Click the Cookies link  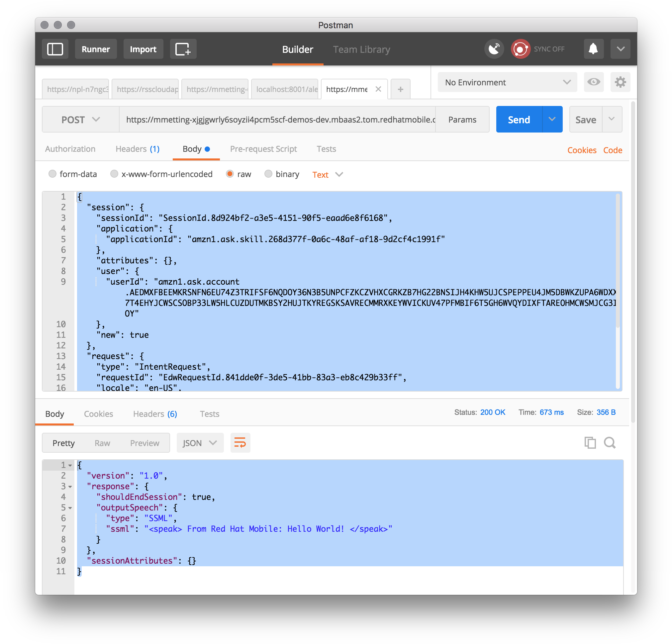pos(582,150)
